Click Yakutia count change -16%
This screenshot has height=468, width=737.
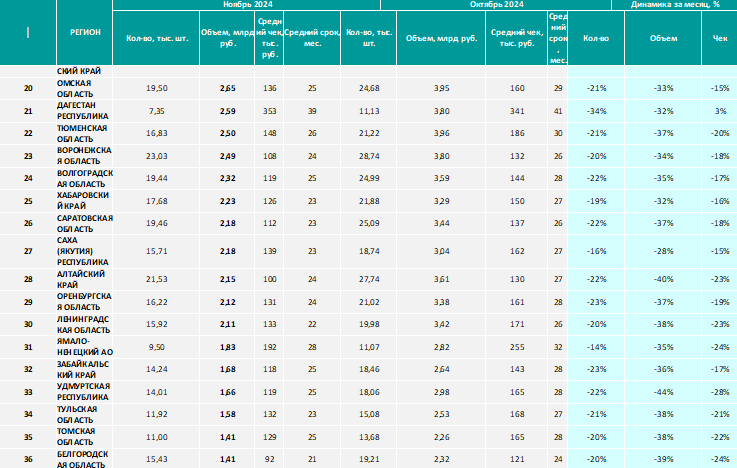click(x=596, y=251)
